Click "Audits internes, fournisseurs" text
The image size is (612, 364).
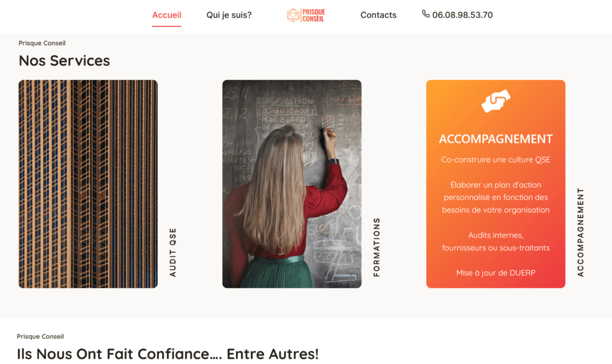coord(495,241)
